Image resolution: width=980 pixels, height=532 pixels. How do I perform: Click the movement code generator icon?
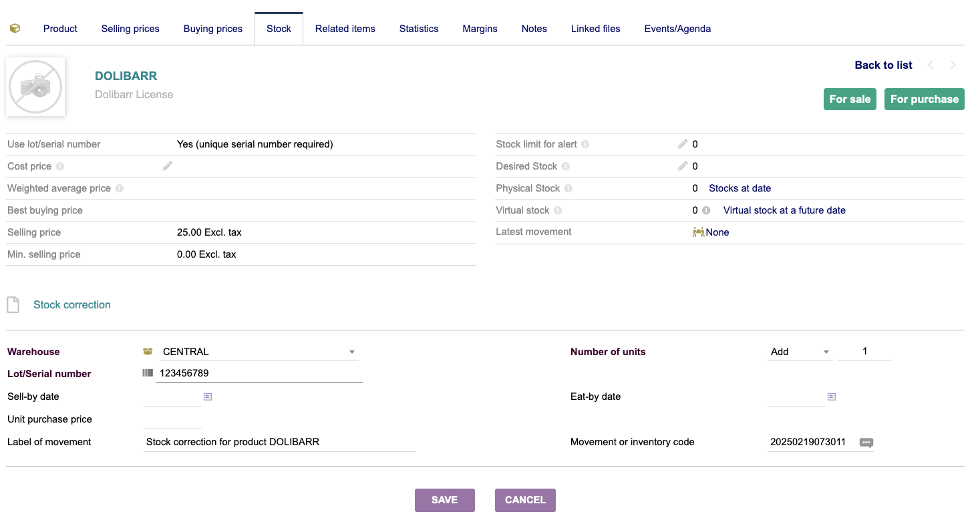pyautogui.click(x=866, y=443)
